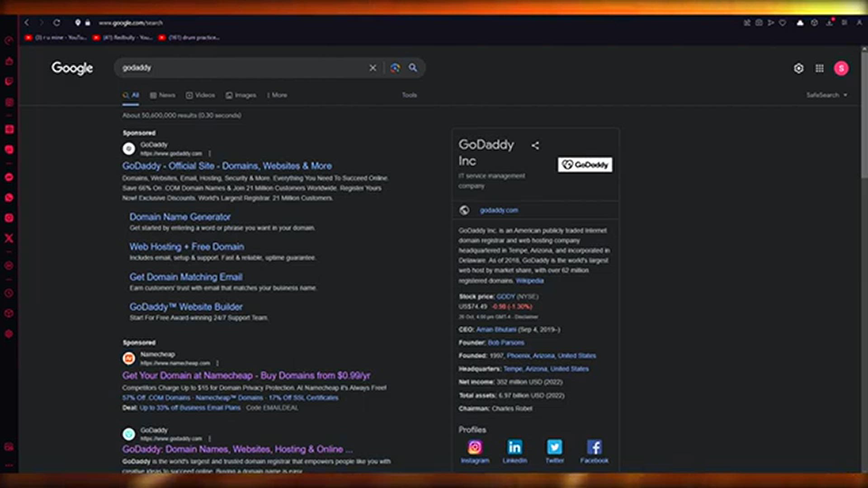
Task: Open GoDaddy Facebook profile icon
Action: click(x=594, y=447)
